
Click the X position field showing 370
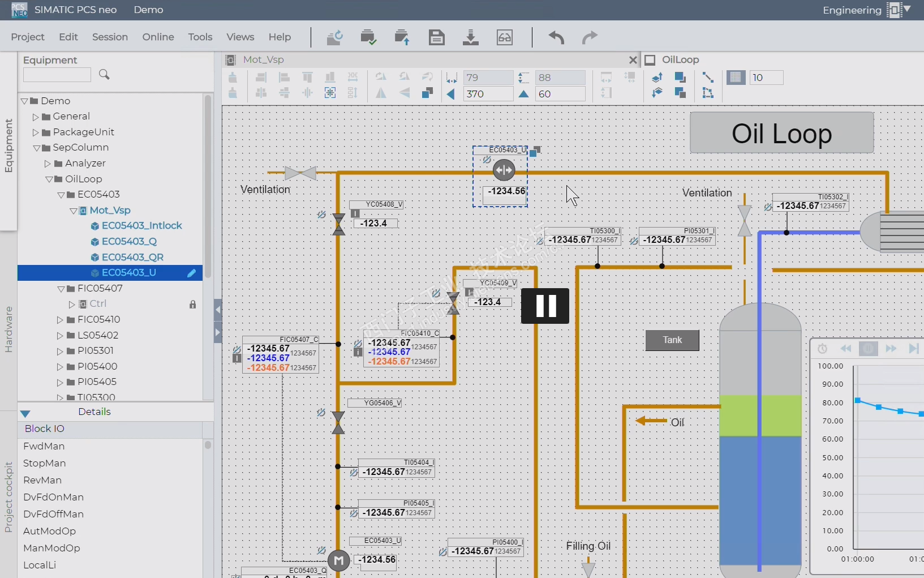[x=487, y=94]
